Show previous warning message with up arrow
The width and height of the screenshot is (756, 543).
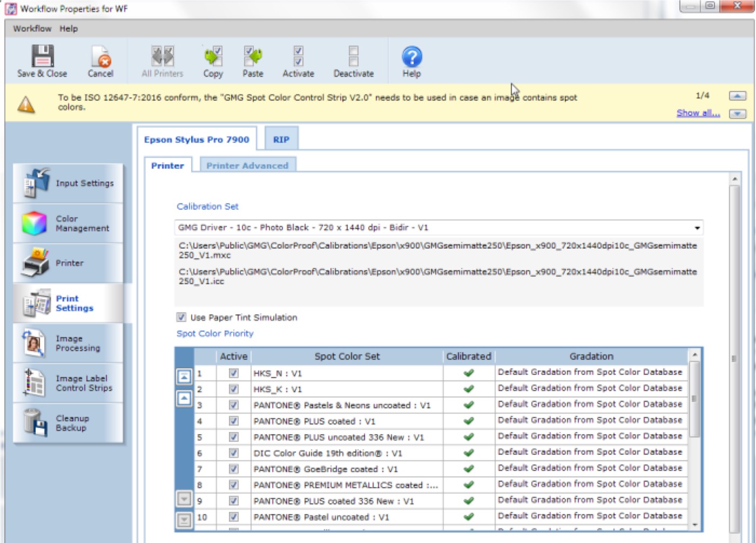(x=738, y=96)
